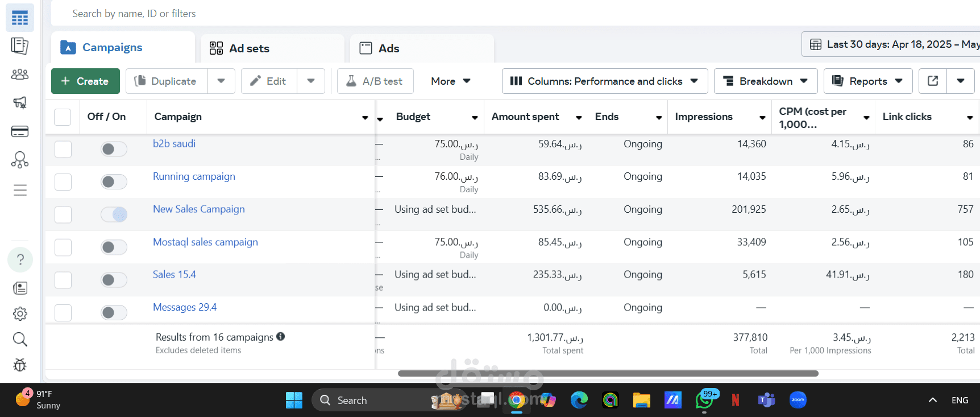Click the Search by name, ID or filters field
980x417 pixels.
(515, 13)
